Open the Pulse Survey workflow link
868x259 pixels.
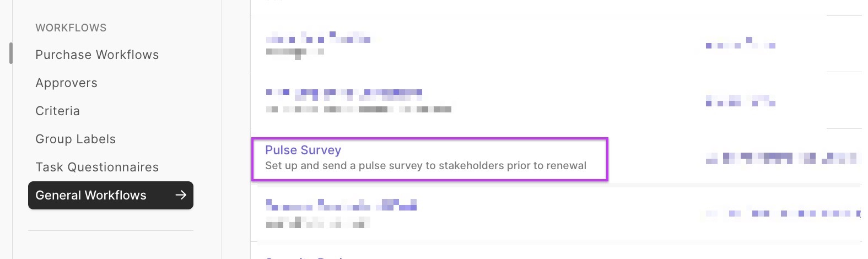coord(303,150)
